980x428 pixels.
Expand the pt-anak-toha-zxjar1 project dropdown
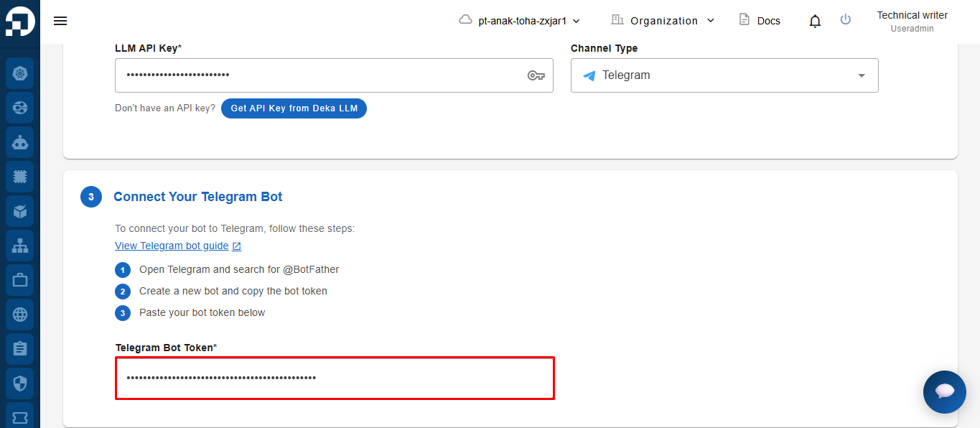520,21
